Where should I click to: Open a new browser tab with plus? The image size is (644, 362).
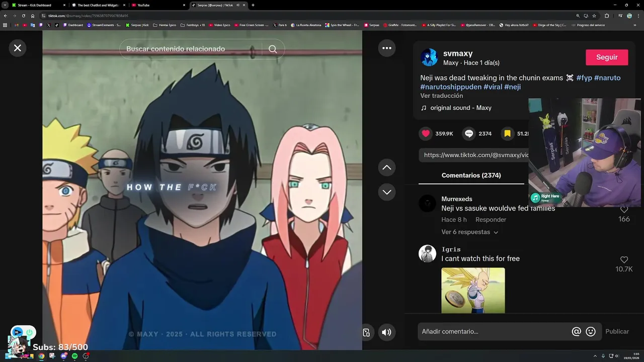[x=253, y=5]
